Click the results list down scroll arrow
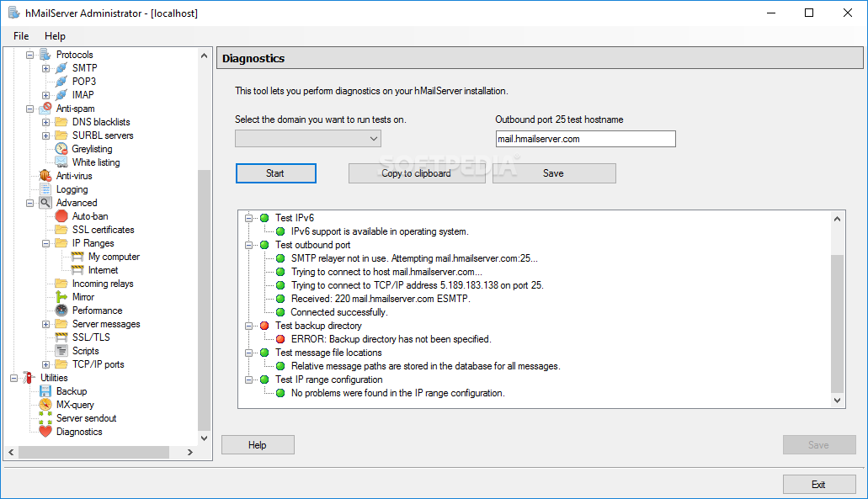 coord(837,400)
